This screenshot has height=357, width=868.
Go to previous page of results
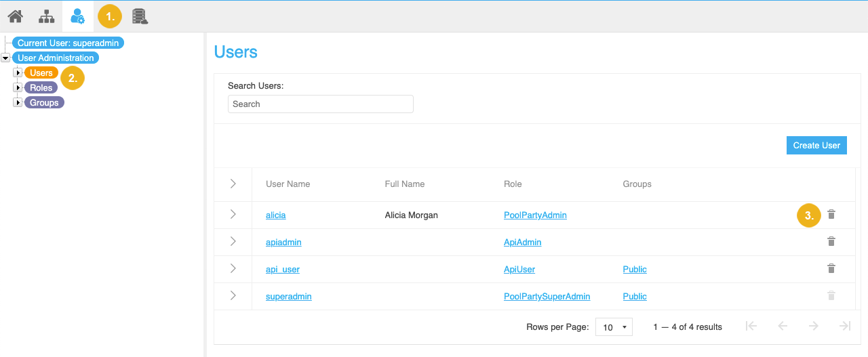(x=783, y=327)
